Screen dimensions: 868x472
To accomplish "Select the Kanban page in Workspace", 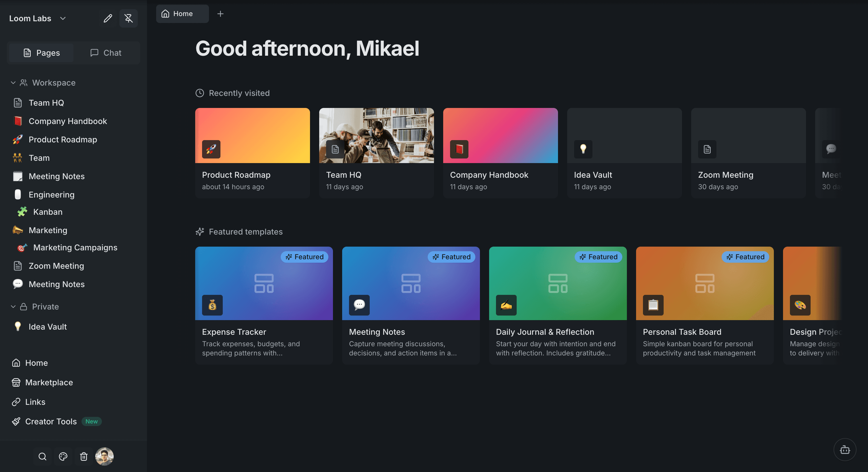I will (x=48, y=212).
